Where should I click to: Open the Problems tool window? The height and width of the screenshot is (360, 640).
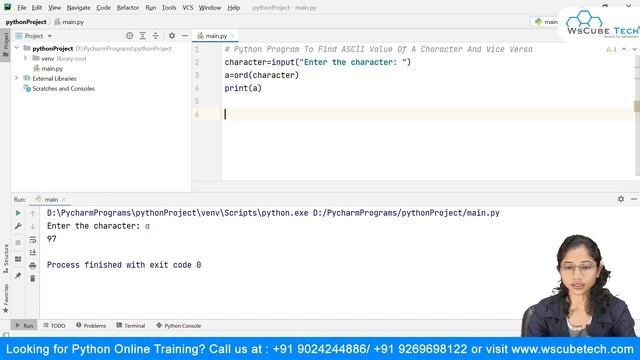click(91, 326)
